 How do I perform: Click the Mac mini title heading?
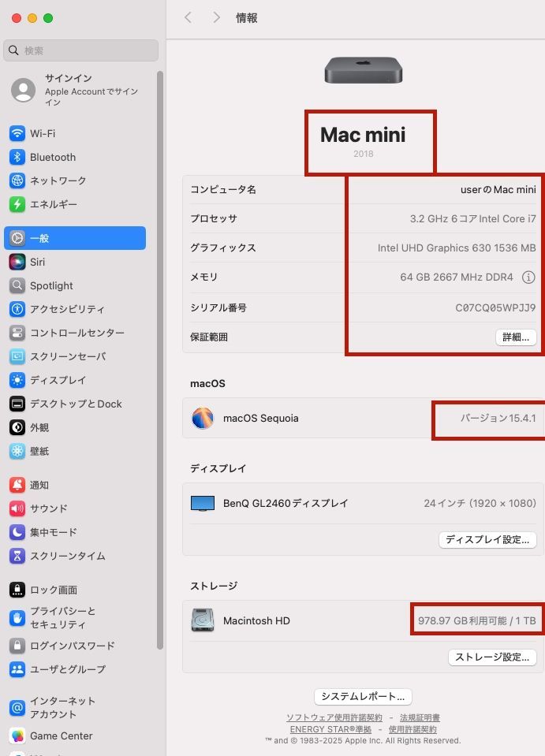[x=363, y=135]
